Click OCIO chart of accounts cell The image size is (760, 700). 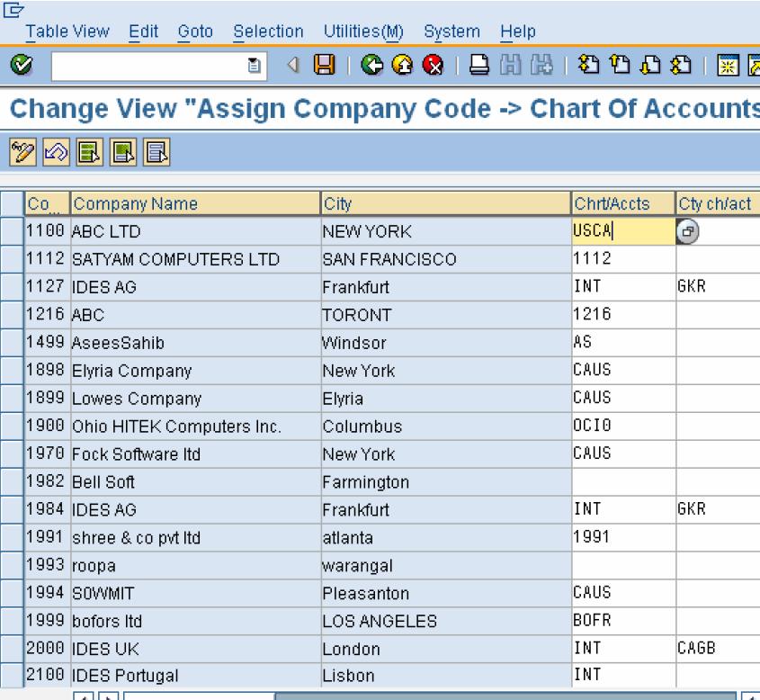622,426
